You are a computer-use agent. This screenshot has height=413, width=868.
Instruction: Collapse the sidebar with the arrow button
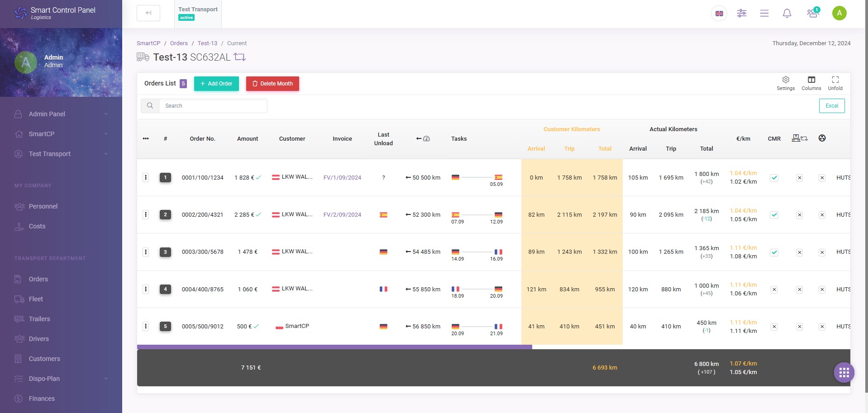pos(148,13)
